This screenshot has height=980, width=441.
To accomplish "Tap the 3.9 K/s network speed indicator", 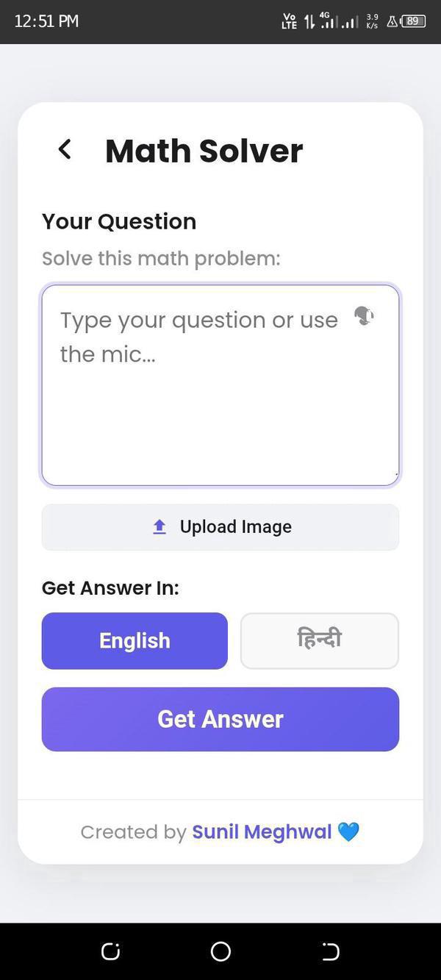I will coord(372,21).
